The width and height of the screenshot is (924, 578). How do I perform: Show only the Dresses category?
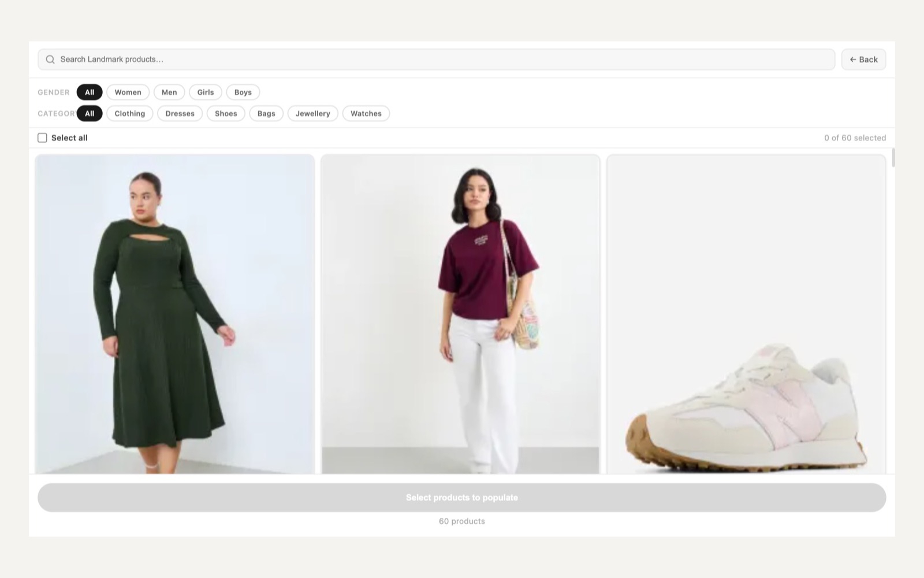[x=180, y=113]
